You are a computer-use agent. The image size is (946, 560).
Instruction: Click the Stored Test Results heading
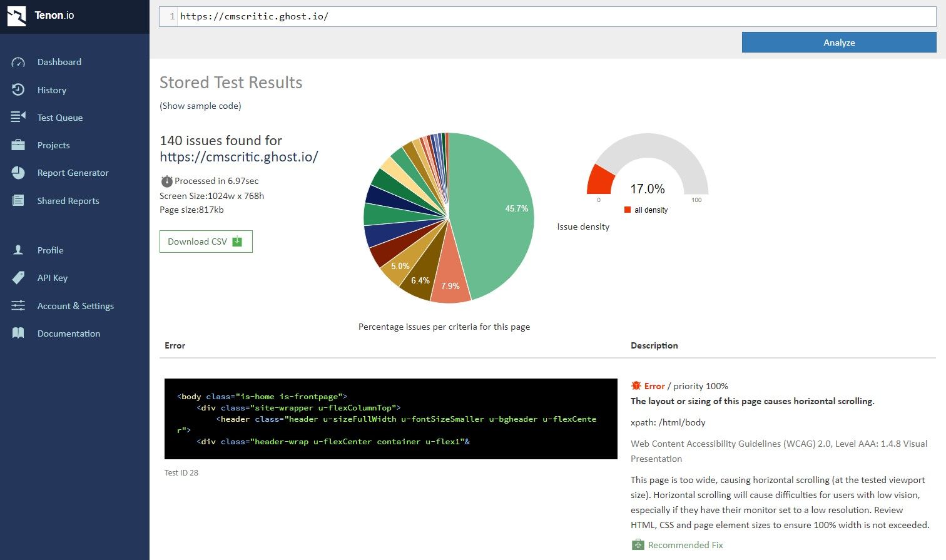[231, 83]
